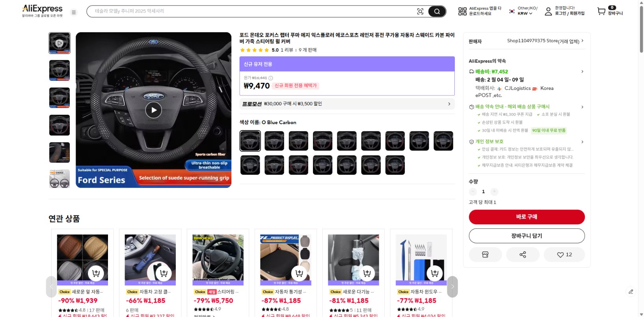Open the 1 리뷰 reviews link
The image size is (644, 317).
pos(287,50)
